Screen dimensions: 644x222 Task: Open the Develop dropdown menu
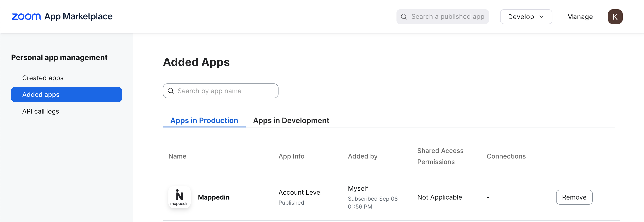click(526, 16)
